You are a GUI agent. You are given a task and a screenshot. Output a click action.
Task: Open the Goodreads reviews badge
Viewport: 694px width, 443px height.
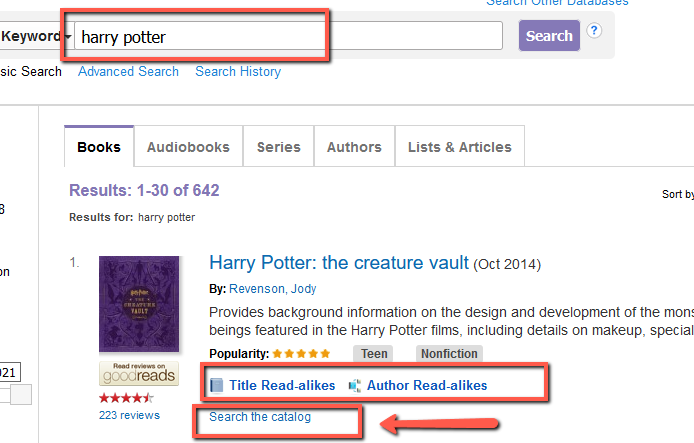[139, 374]
